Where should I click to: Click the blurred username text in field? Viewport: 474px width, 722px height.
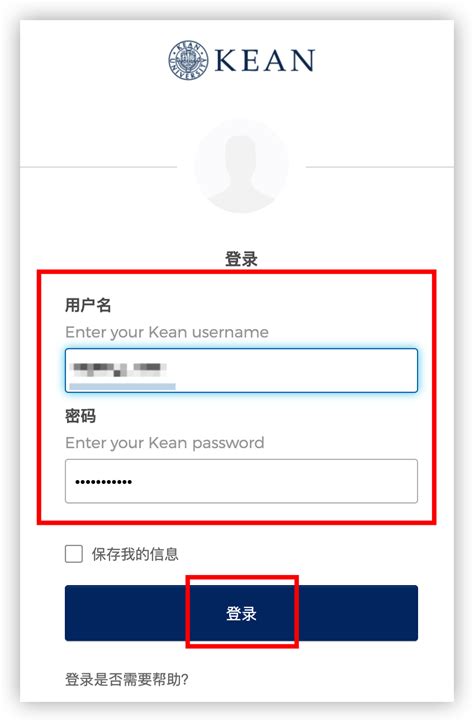coord(118,369)
